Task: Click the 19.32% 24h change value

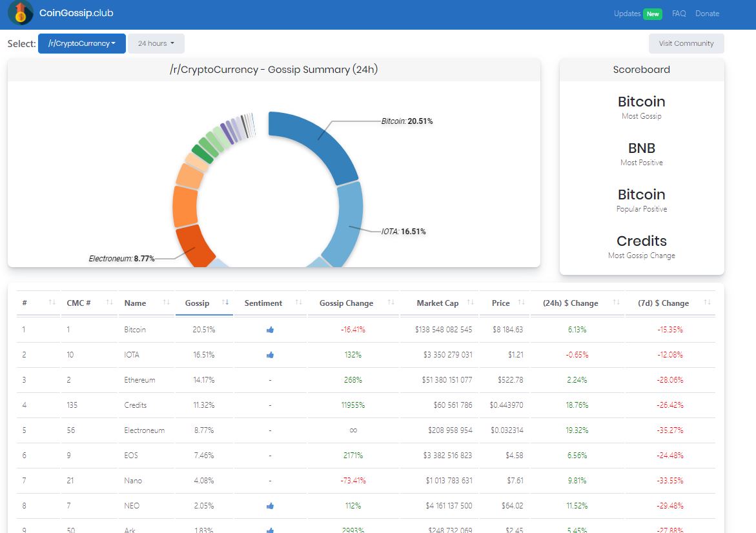Action: (x=577, y=430)
